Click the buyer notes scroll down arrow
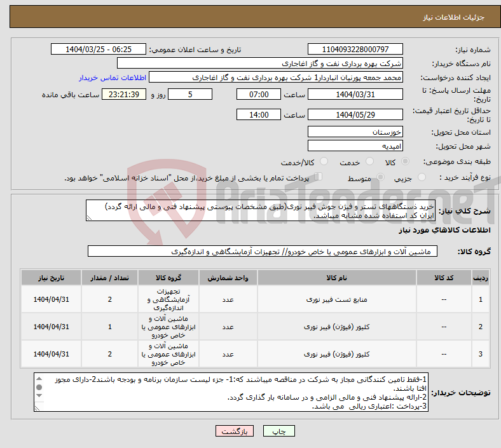The height and width of the screenshot is (448, 501). click(x=39, y=395)
